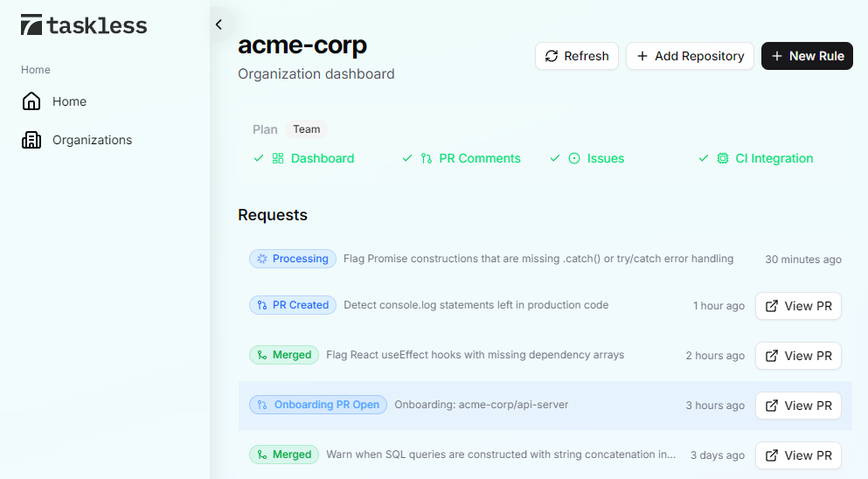Click the Add Repository button

coord(690,56)
